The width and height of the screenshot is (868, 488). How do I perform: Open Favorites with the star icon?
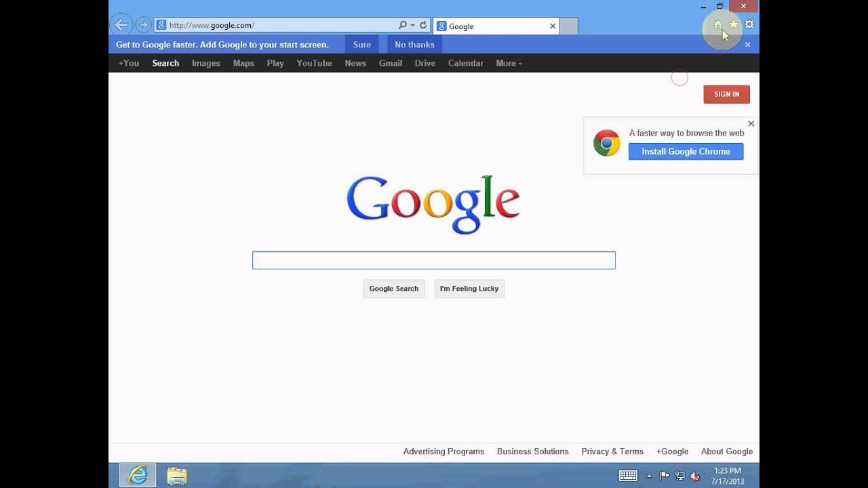pyautogui.click(x=734, y=25)
